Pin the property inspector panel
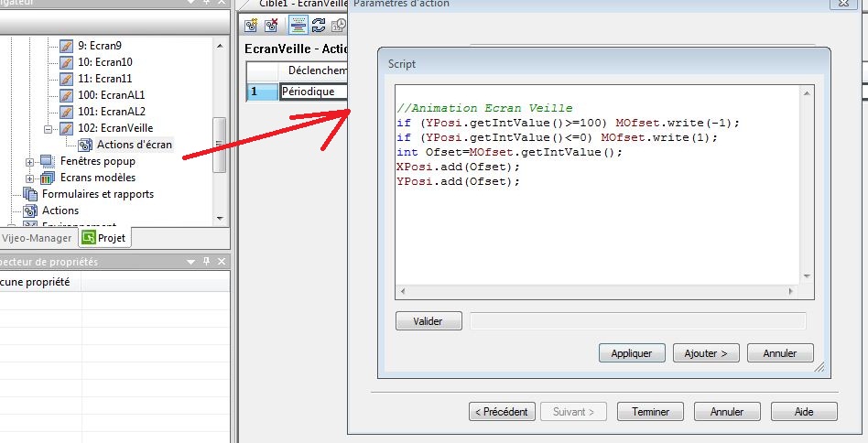Screen dimensions: 868x443 point(206,262)
